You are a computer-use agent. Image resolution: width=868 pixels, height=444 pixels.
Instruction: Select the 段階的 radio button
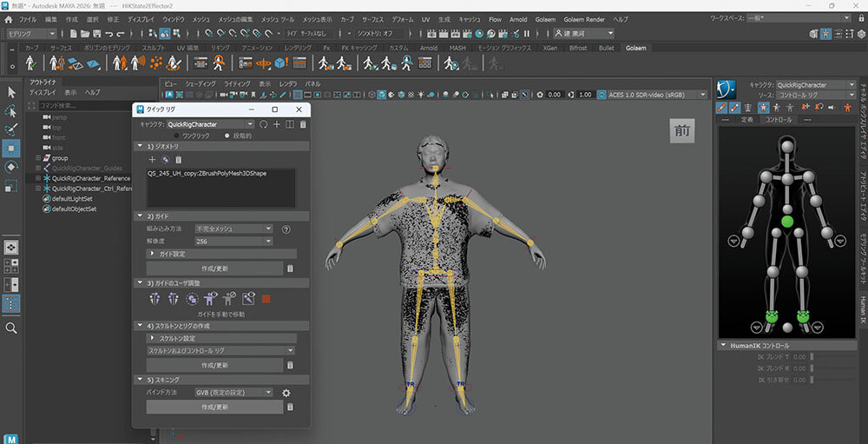click(227, 136)
